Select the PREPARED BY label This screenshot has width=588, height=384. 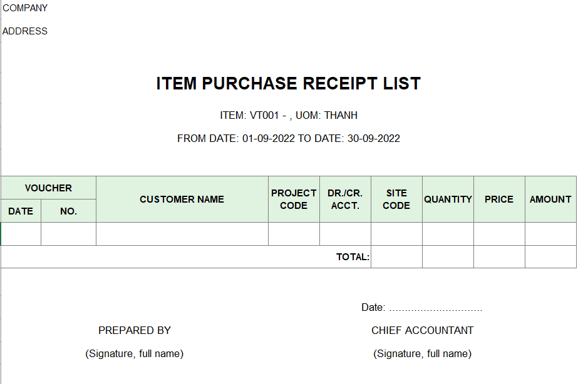coord(134,330)
